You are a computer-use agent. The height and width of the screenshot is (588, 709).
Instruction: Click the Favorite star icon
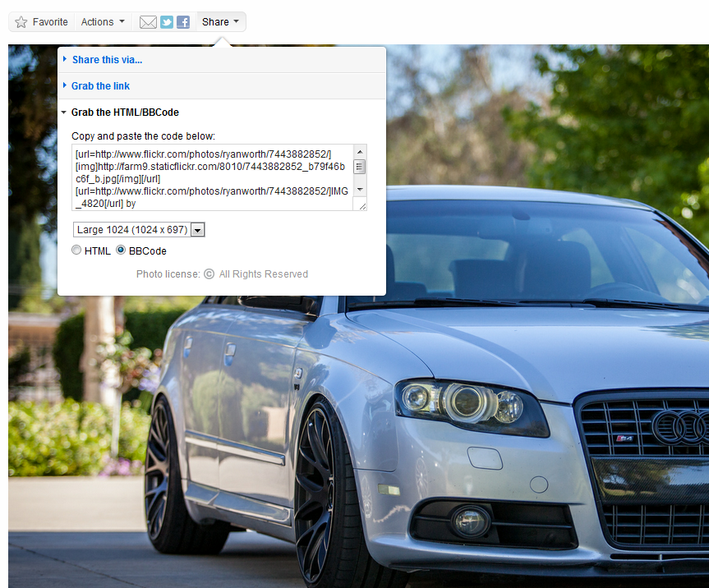click(21, 22)
